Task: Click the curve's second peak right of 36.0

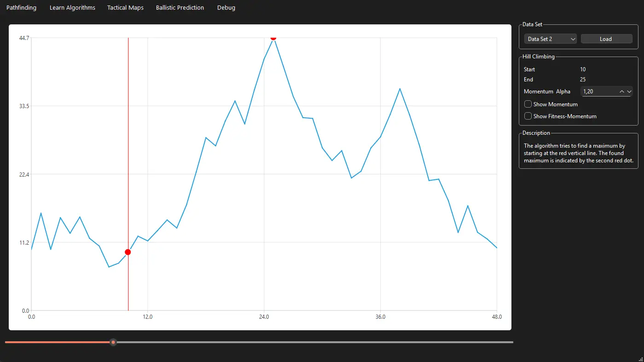Action: tap(400, 89)
